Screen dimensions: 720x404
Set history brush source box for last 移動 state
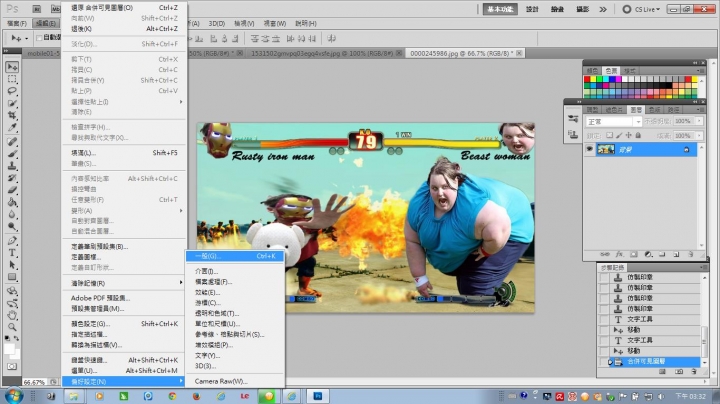604,351
